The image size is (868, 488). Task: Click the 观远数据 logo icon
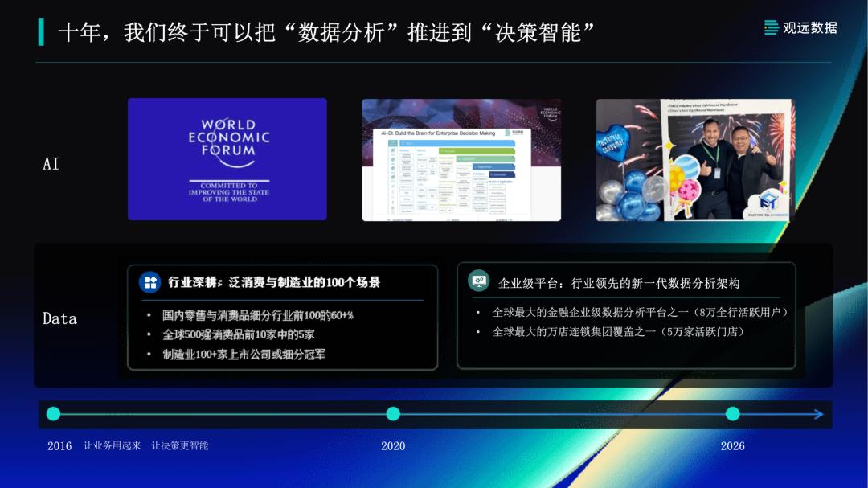(x=771, y=27)
